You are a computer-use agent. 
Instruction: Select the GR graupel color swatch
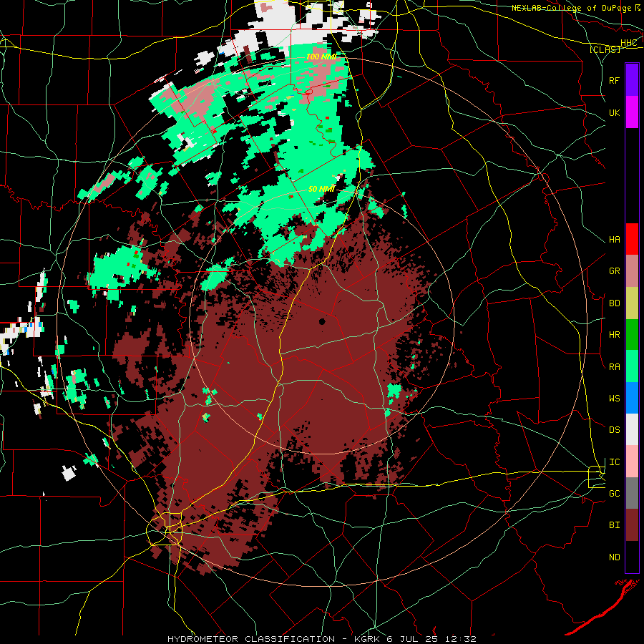click(632, 271)
